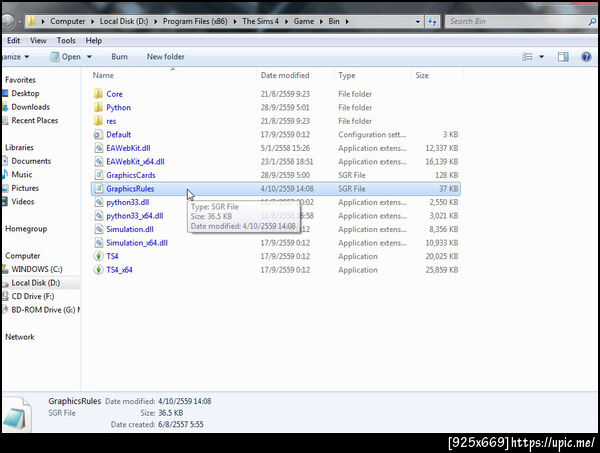Click the refresh button beside address bar
The image size is (600, 453).
(x=432, y=21)
